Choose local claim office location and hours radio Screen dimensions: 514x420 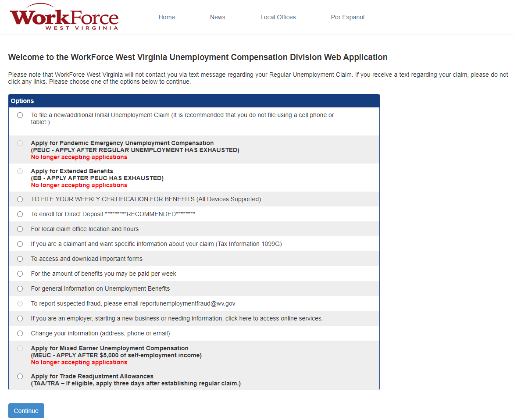tap(20, 229)
